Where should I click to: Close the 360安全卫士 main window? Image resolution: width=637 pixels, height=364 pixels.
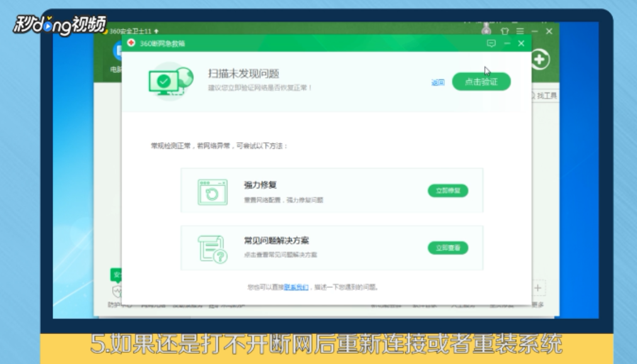click(x=549, y=31)
